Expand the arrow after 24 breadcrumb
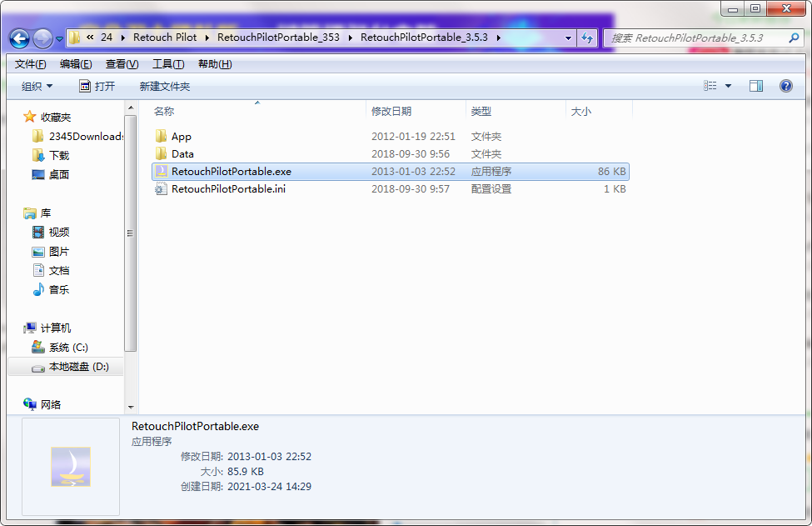Image resolution: width=812 pixels, height=526 pixels. (122, 38)
